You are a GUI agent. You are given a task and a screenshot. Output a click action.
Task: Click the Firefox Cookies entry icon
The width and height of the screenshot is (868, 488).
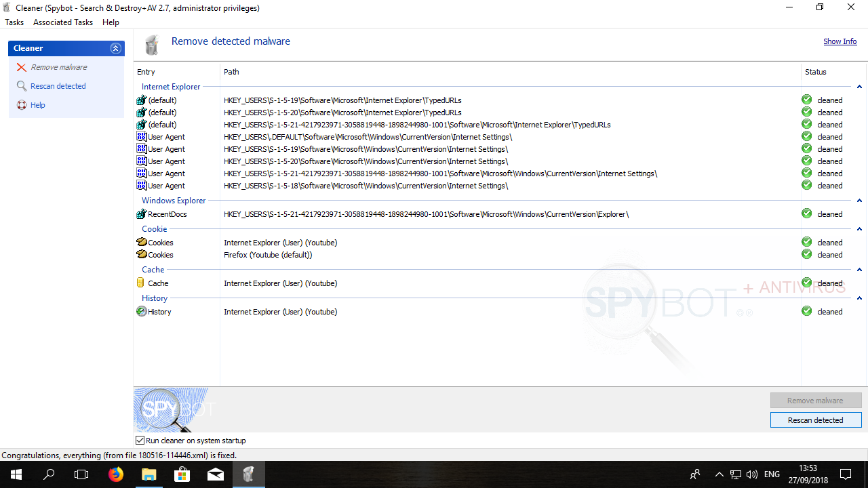[142, 255]
